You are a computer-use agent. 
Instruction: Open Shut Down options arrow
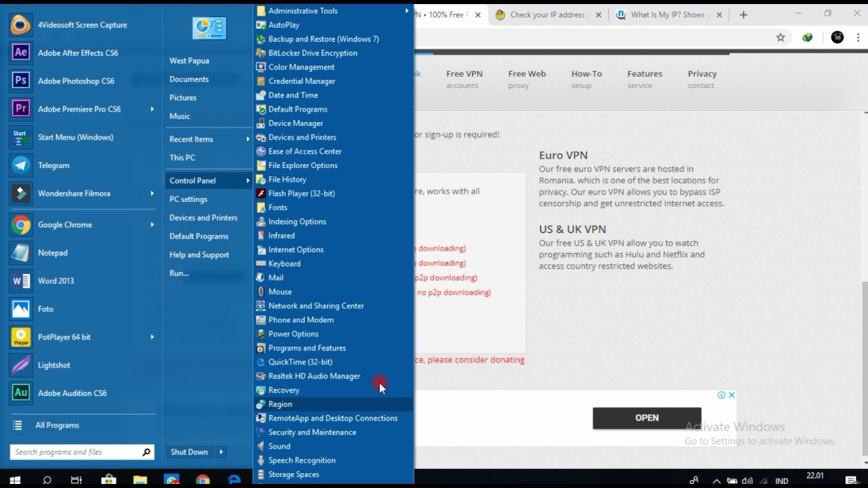tap(220, 452)
